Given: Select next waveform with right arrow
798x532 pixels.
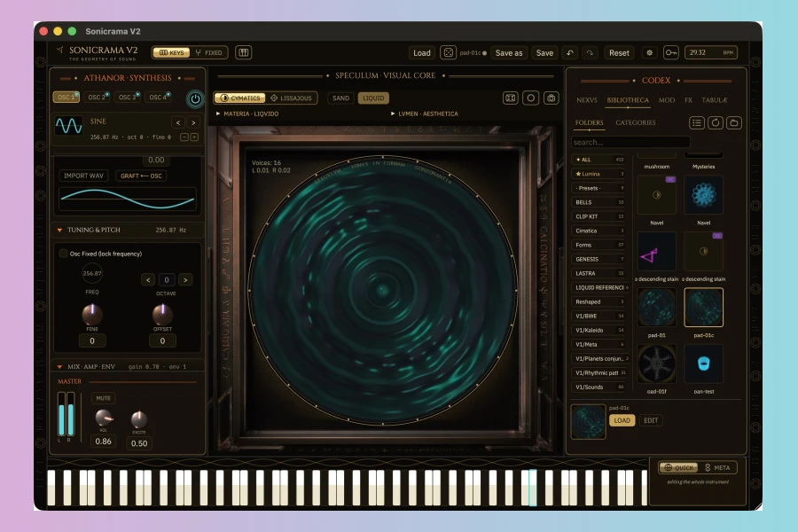Looking at the screenshot, I should pyautogui.click(x=193, y=122).
